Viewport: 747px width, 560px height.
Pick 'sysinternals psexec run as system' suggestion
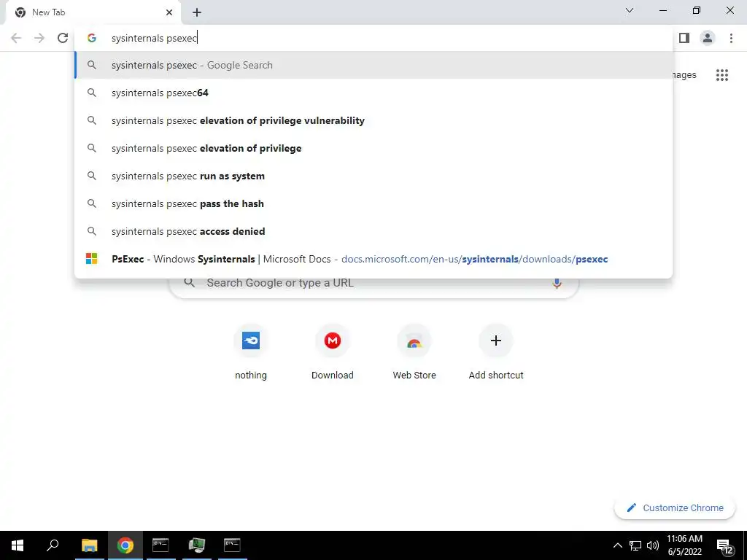click(373, 176)
